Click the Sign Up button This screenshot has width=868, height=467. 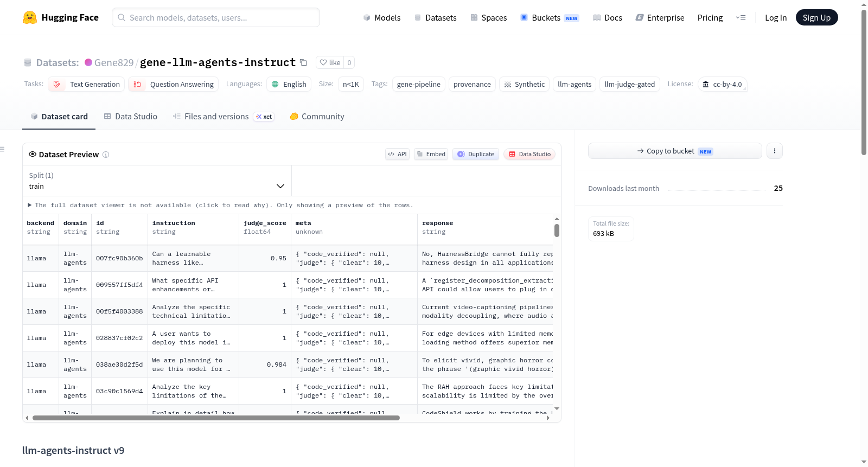[x=816, y=17]
